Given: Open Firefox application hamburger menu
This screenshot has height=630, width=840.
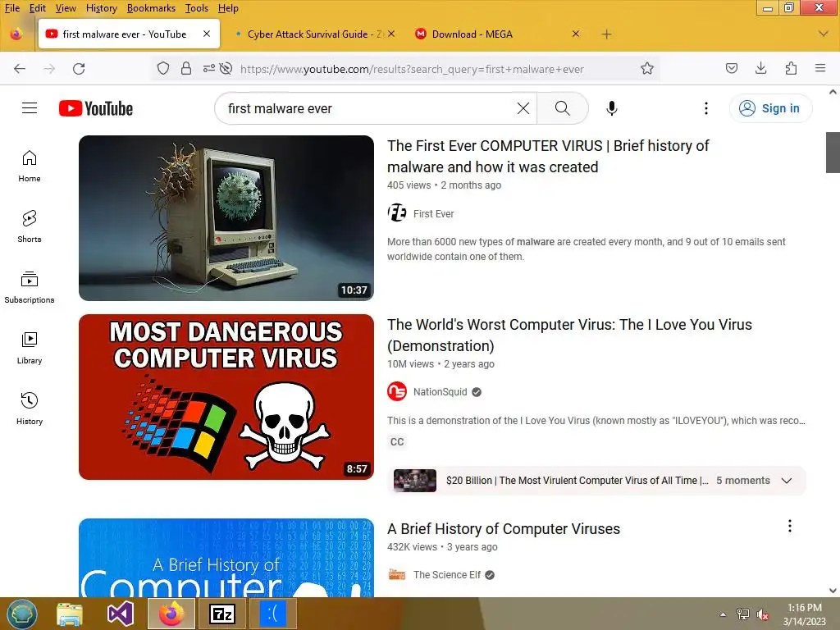Looking at the screenshot, I should tap(820, 68).
